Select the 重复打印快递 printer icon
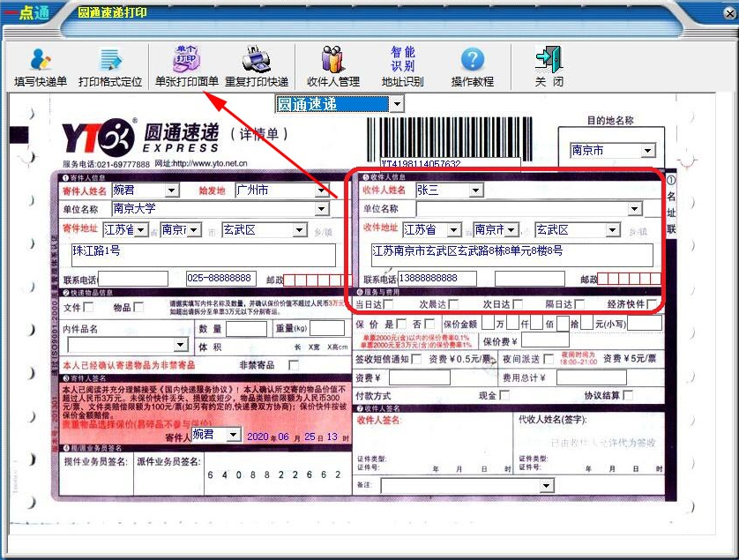The width and height of the screenshot is (739, 560). 257,66
